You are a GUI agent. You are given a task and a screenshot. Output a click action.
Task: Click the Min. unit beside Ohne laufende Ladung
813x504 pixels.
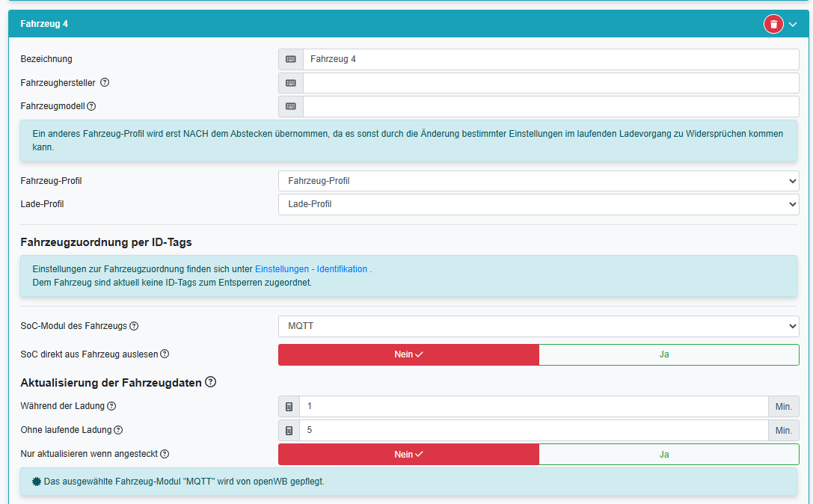click(x=783, y=431)
